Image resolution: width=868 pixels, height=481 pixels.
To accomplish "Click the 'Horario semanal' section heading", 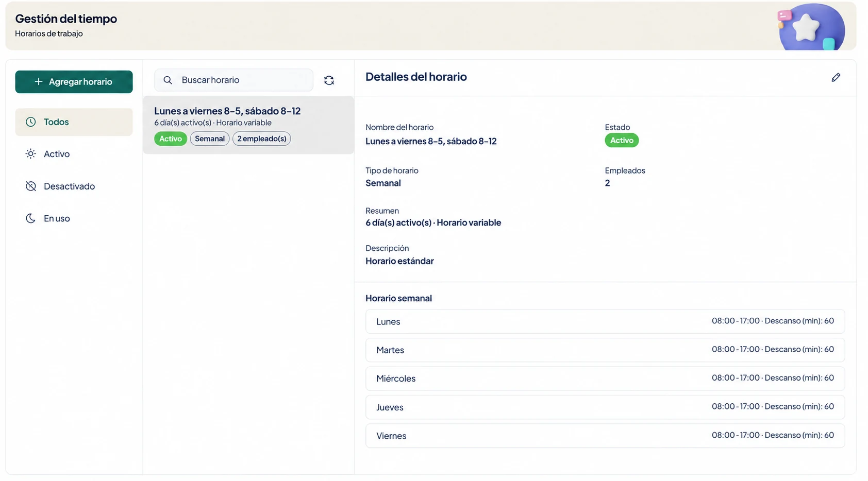I will 398,298.
